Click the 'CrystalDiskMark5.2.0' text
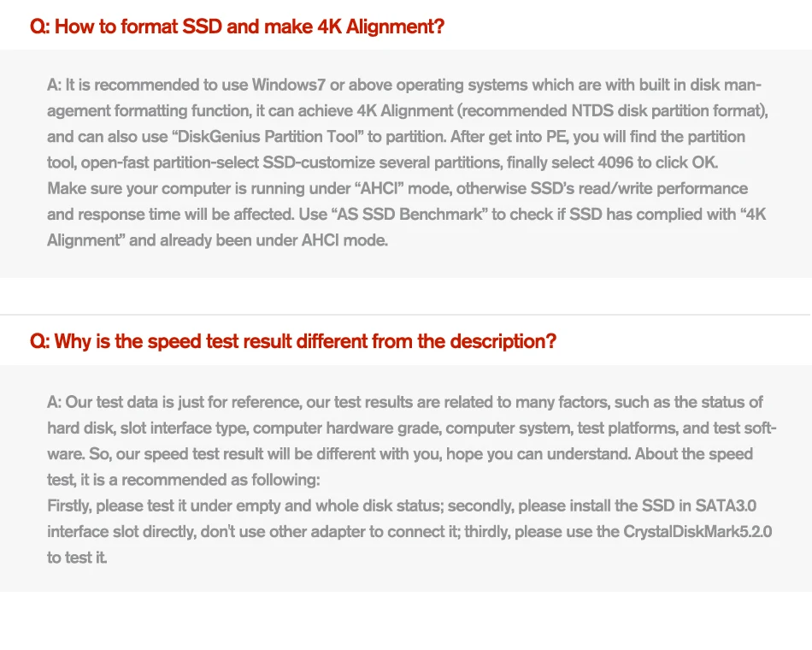 point(697,532)
